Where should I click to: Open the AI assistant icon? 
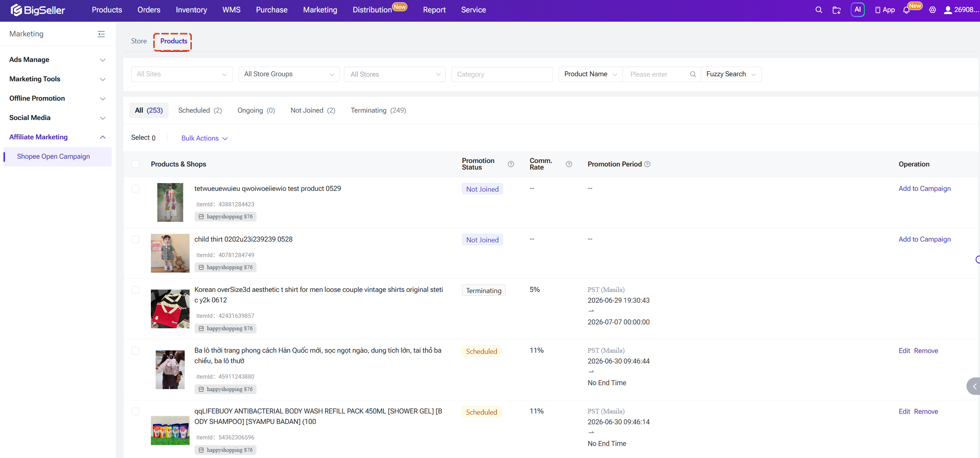click(x=857, y=10)
